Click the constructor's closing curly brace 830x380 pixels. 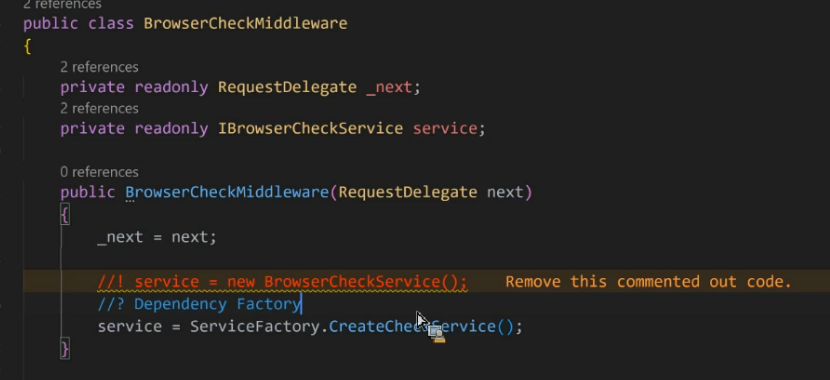pos(65,349)
